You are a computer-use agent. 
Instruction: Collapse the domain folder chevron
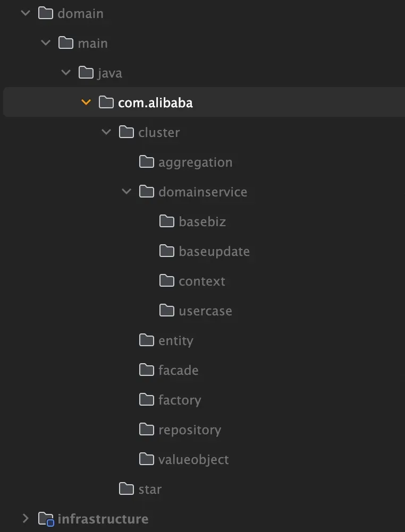tap(26, 13)
